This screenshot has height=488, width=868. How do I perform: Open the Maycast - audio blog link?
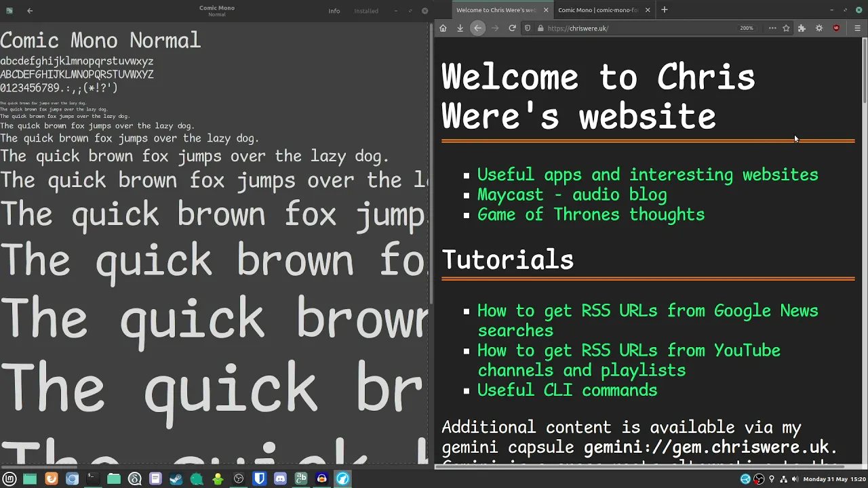[x=572, y=195]
